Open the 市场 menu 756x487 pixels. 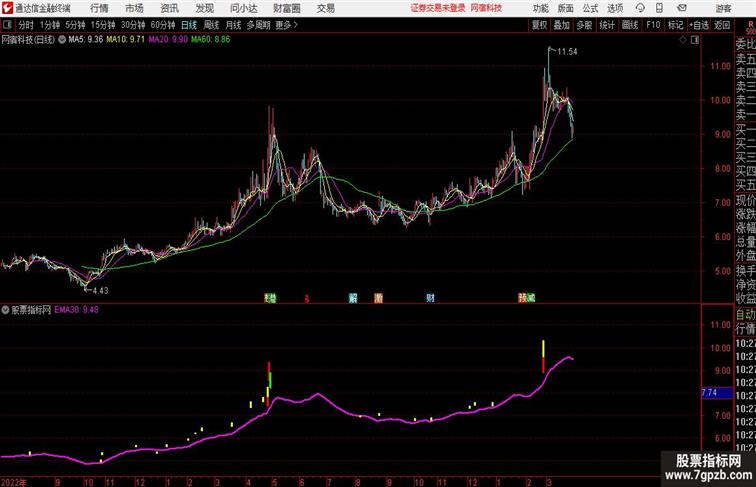point(135,8)
